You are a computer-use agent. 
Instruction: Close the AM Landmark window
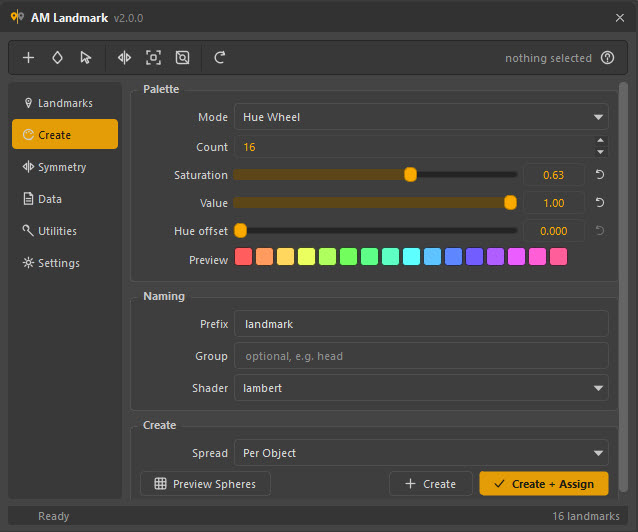click(x=620, y=18)
